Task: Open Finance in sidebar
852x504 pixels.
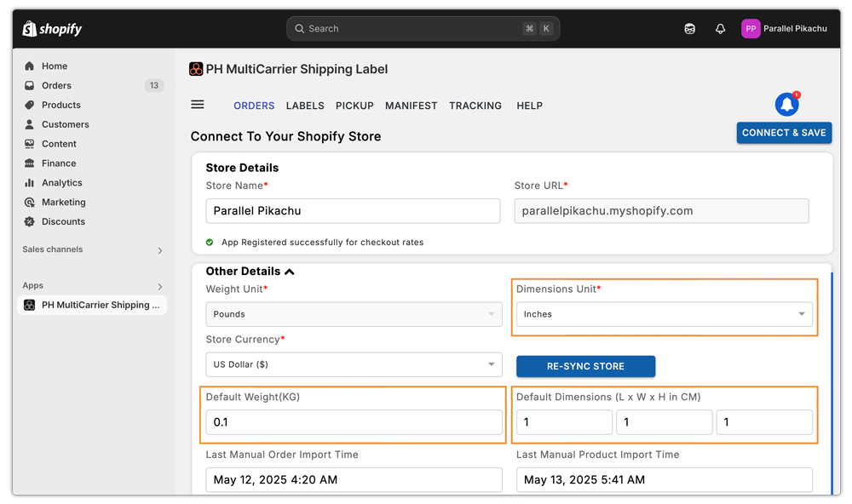Action: pos(59,163)
